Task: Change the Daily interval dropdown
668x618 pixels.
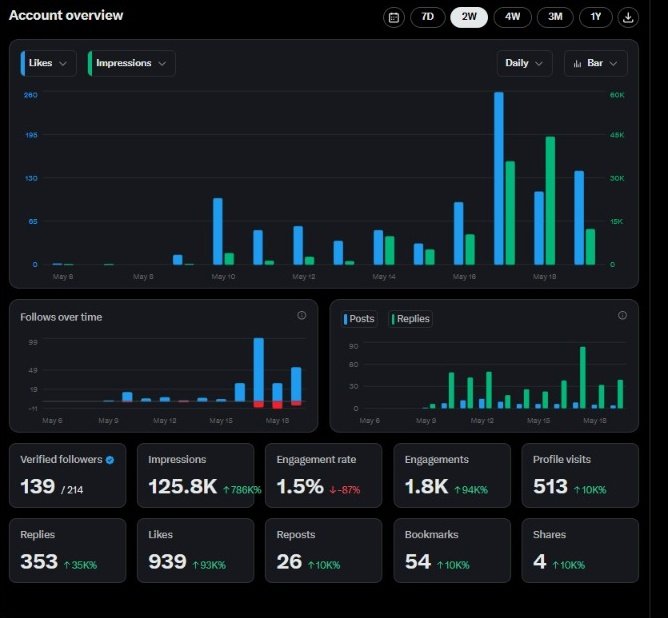Action: point(524,63)
